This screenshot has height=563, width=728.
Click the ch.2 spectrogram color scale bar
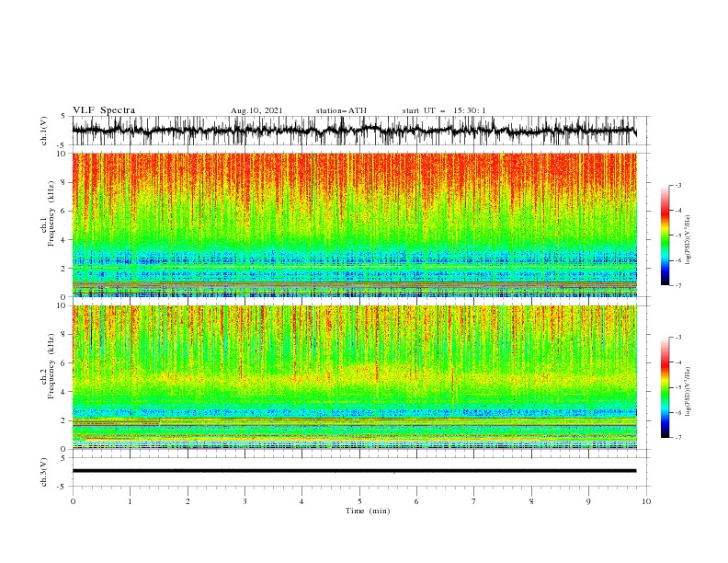pyautogui.click(x=665, y=387)
